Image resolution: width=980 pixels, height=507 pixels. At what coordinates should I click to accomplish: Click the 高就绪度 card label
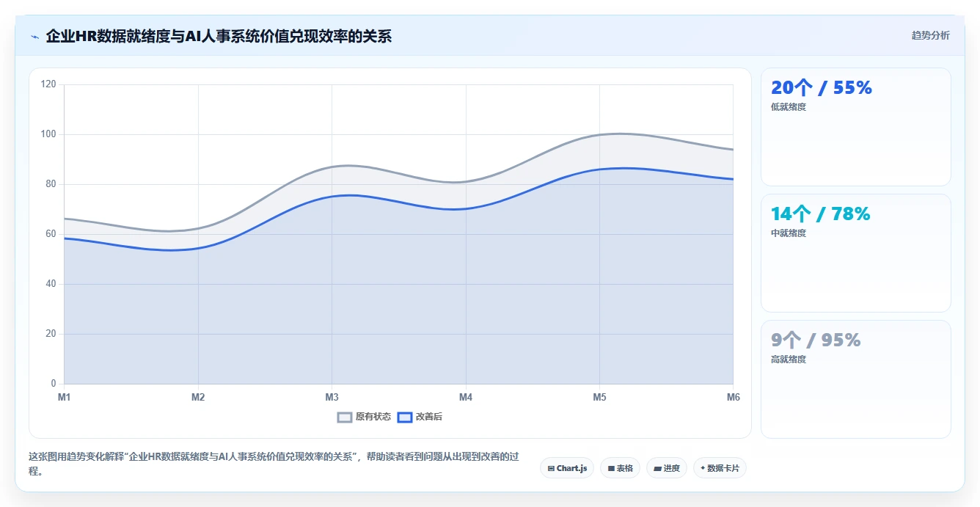[789, 360]
